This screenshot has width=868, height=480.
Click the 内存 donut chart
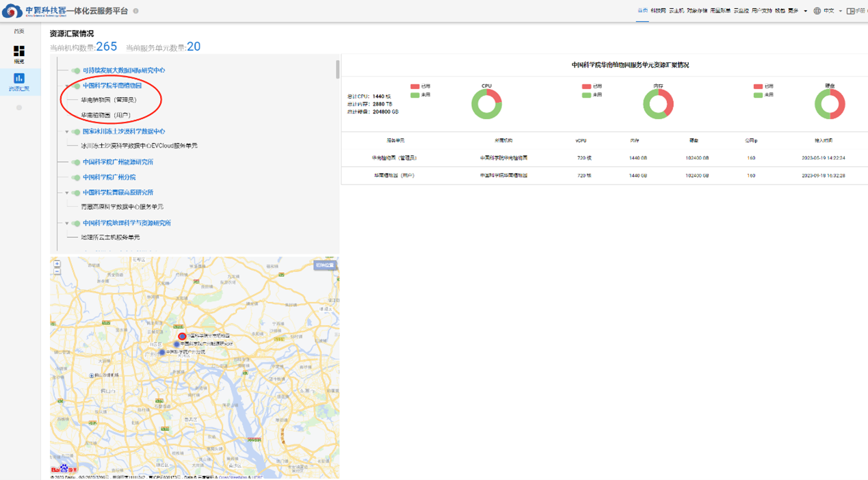click(x=658, y=104)
